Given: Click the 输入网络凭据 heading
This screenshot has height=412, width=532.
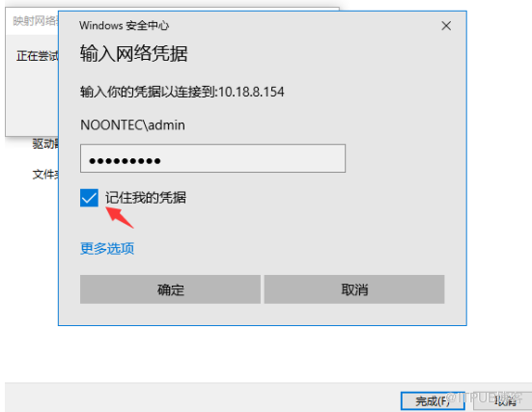Looking at the screenshot, I should (133, 54).
